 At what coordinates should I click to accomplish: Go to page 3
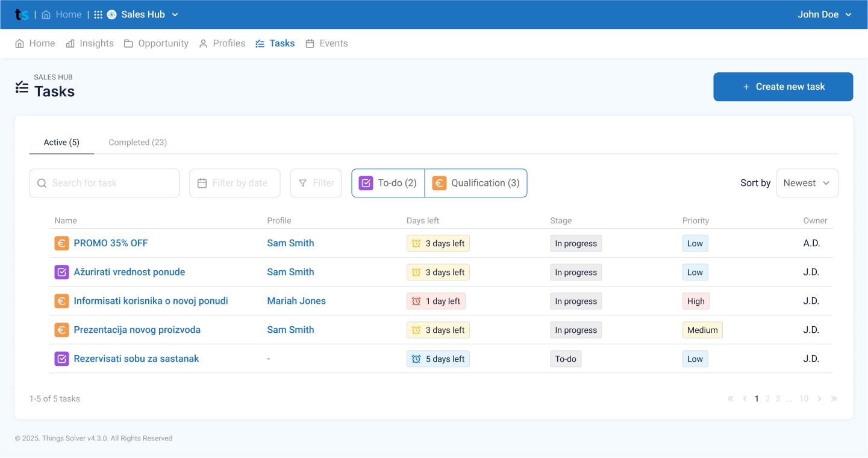(778, 398)
